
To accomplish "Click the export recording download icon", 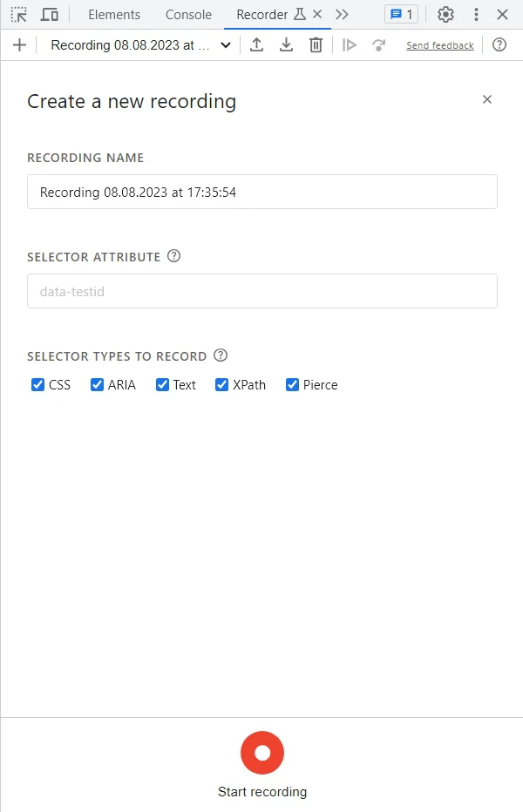I will point(286,45).
